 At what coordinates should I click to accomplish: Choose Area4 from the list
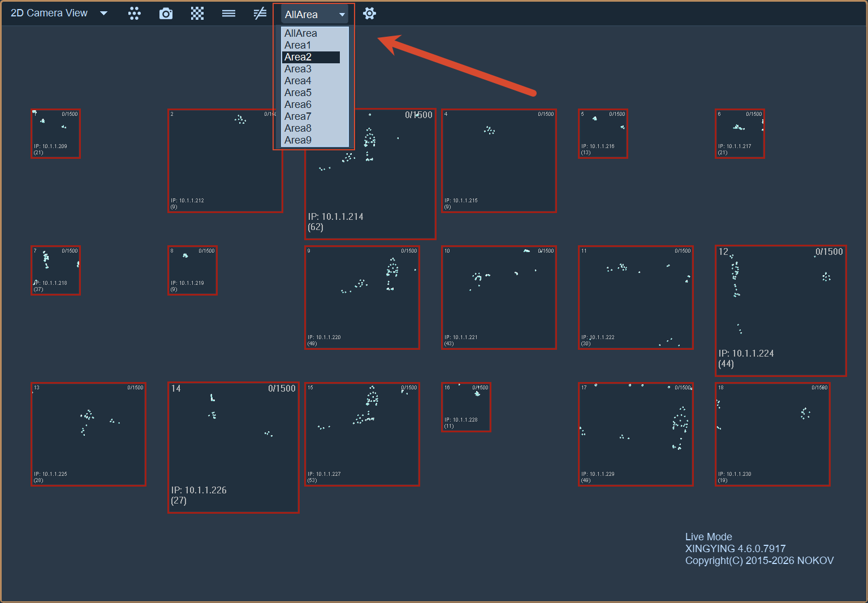coord(311,81)
